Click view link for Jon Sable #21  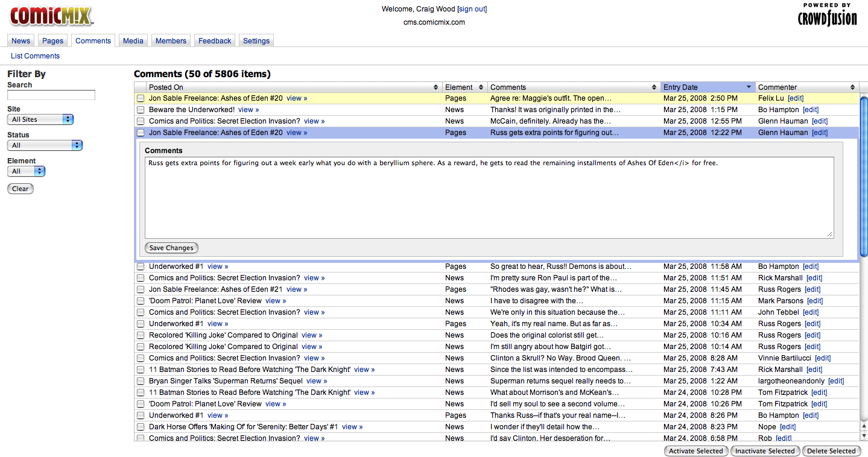[x=297, y=289]
